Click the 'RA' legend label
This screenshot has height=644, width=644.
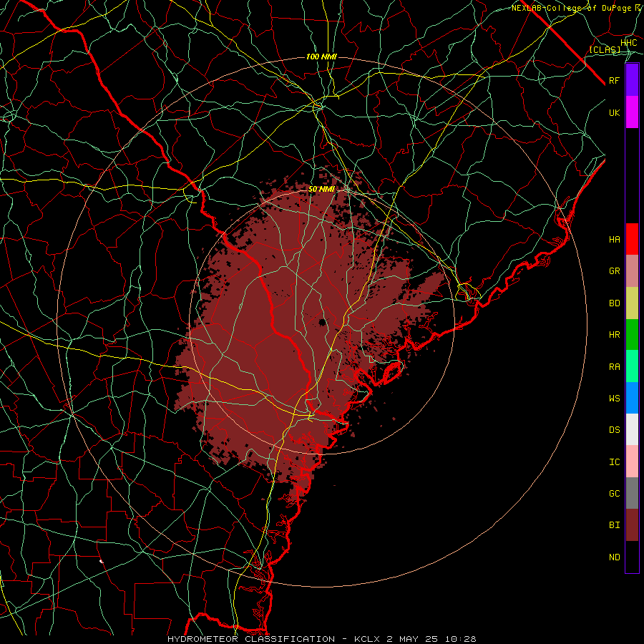[614, 367]
